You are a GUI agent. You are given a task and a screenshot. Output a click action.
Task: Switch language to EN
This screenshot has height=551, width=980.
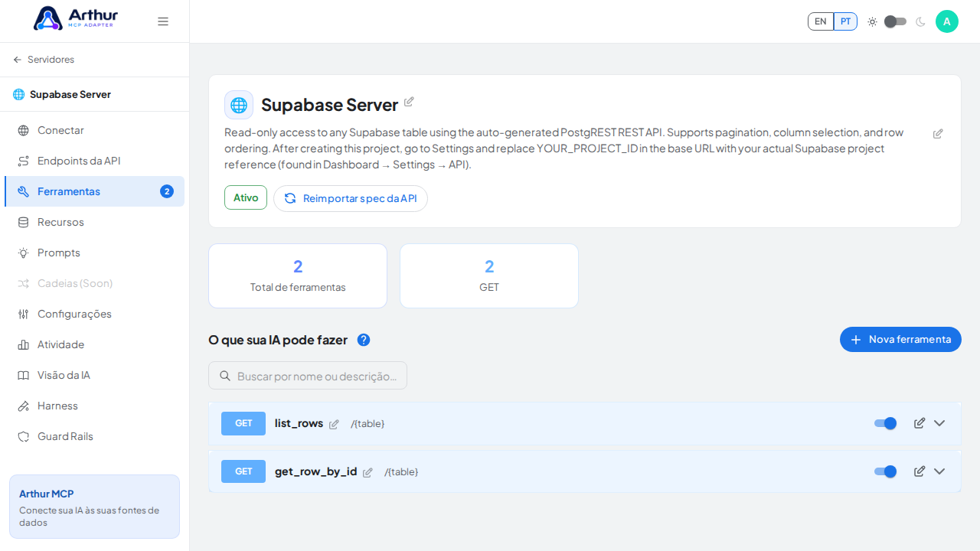click(x=821, y=21)
